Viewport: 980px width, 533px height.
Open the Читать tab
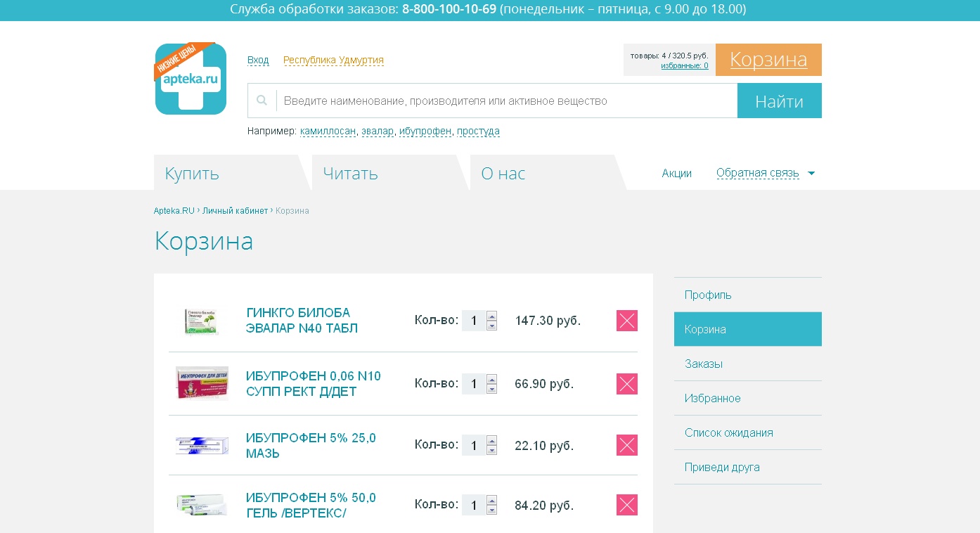tap(389, 172)
